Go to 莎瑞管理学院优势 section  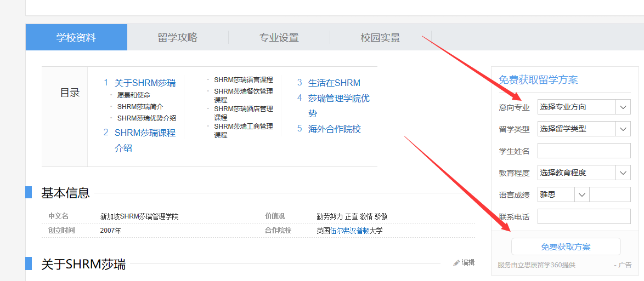click(x=339, y=106)
